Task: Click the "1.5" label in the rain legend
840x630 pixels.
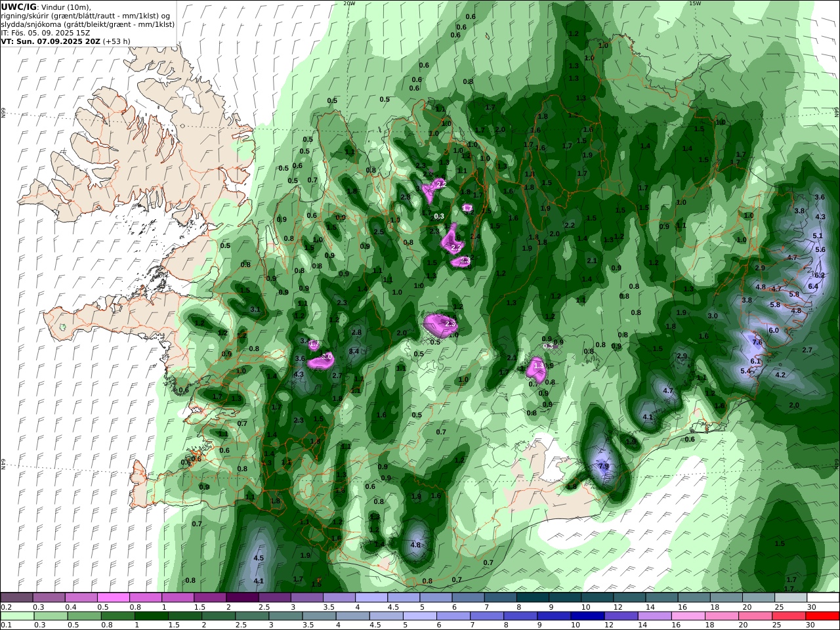Action: [x=173, y=625]
